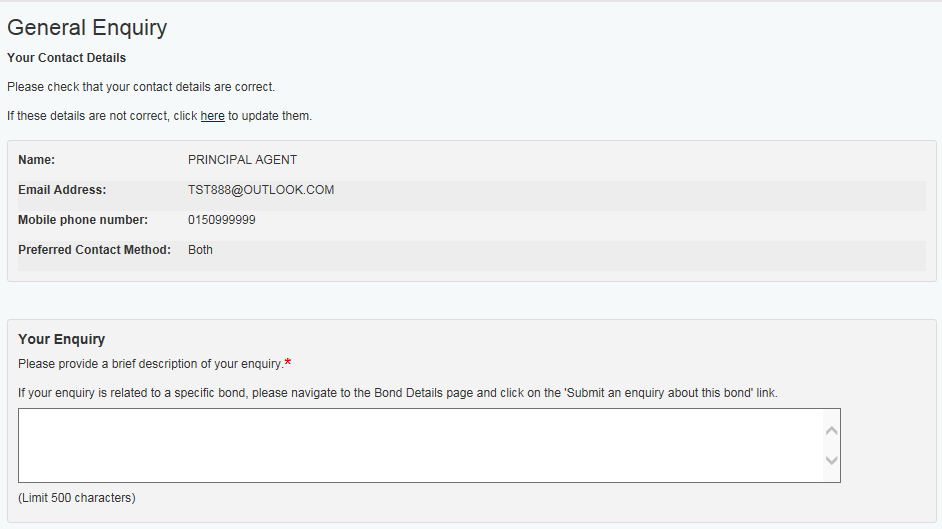Click the bond-specific enquiry instruction sentence
The image size is (942, 529).
[397, 393]
